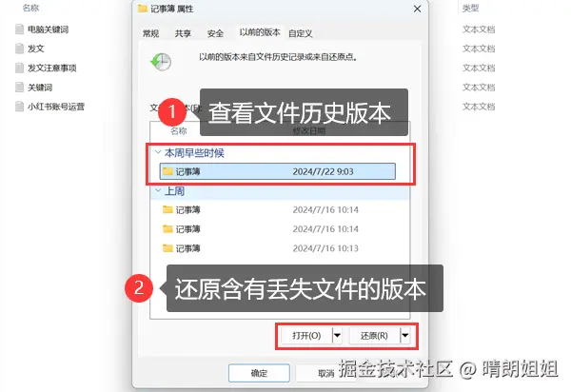The width and height of the screenshot is (571, 392).
Task: Open the dropdown arrow beside 还原(R)
Action: click(405, 335)
